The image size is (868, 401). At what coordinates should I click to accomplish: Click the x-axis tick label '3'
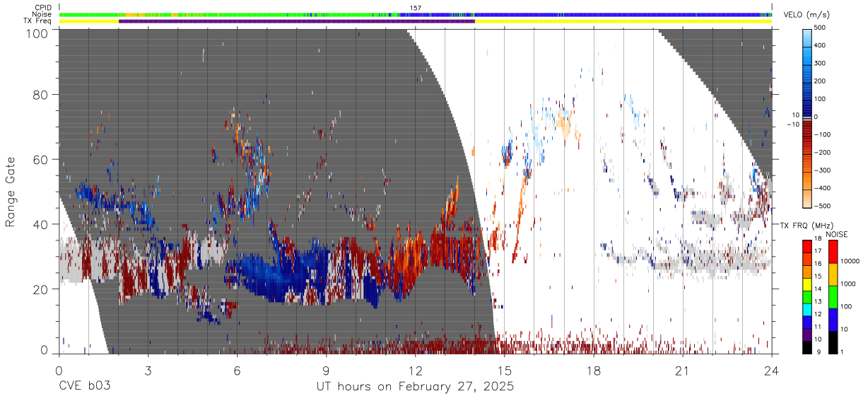(148, 370)
